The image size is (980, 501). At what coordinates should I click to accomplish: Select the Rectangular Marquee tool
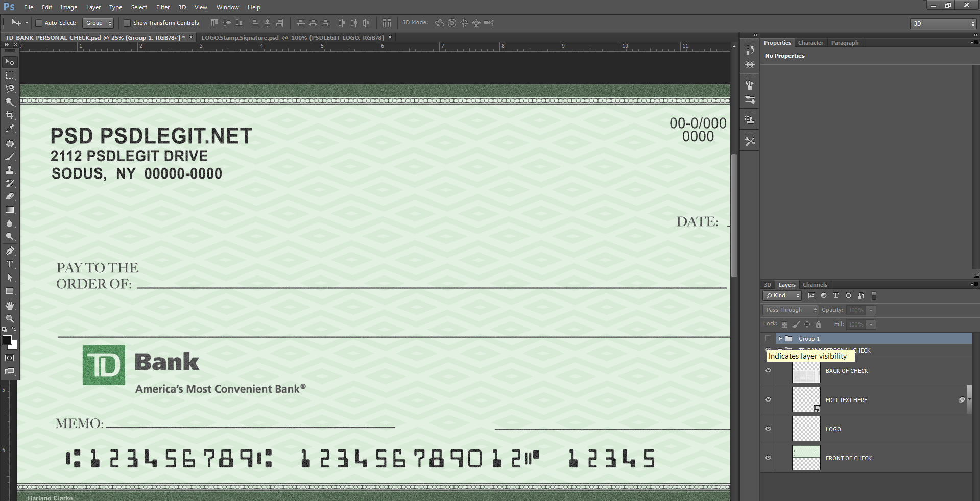pos(10,75)
